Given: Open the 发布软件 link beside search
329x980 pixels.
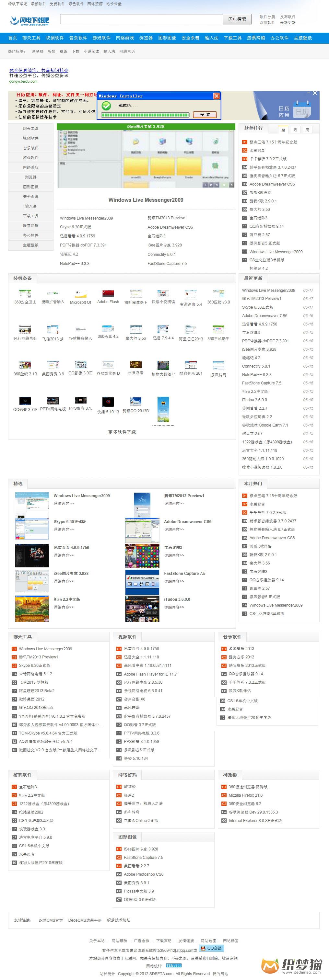Looking at the screenshot, I should click(288, 17).
